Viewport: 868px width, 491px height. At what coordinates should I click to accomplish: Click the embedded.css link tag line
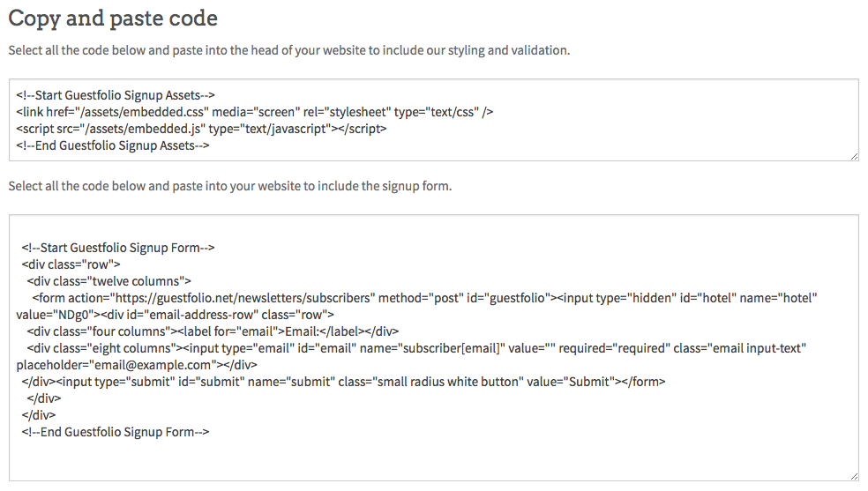[x=255, y=112]
